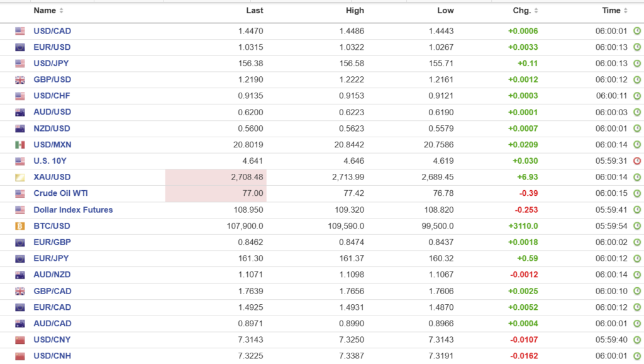Open the EUR/GBP pair link

coord(52,242)
